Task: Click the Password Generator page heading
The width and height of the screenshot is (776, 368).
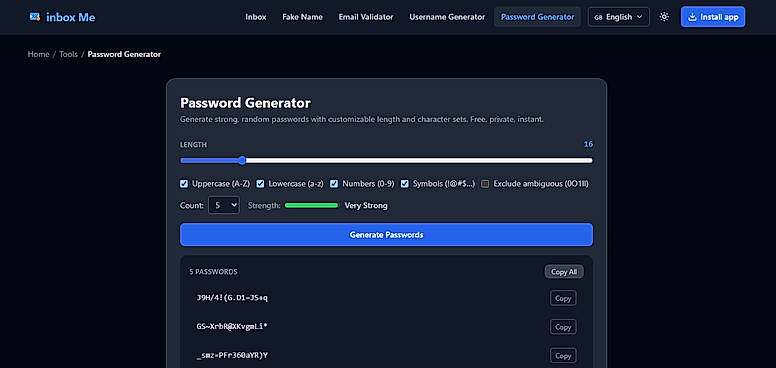Action: pos(245,103)
